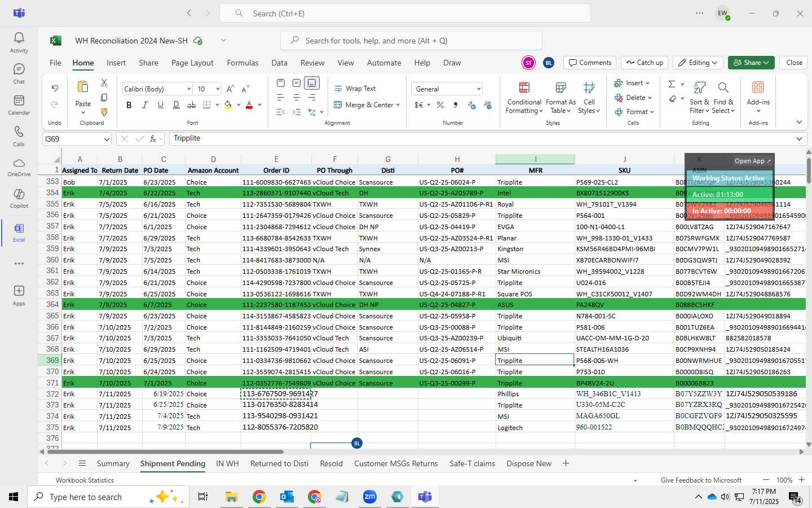
Task: Switch to the Formulas ribbon tab
Action: (242, 63)
